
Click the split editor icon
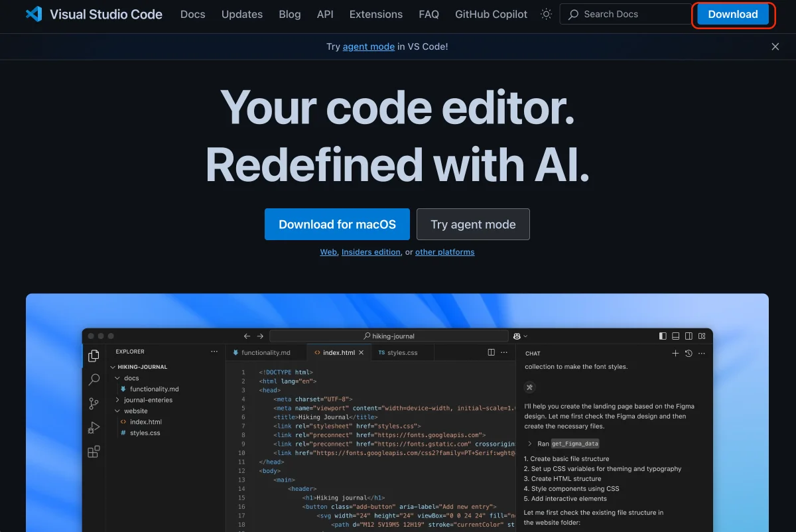point(491,352)
